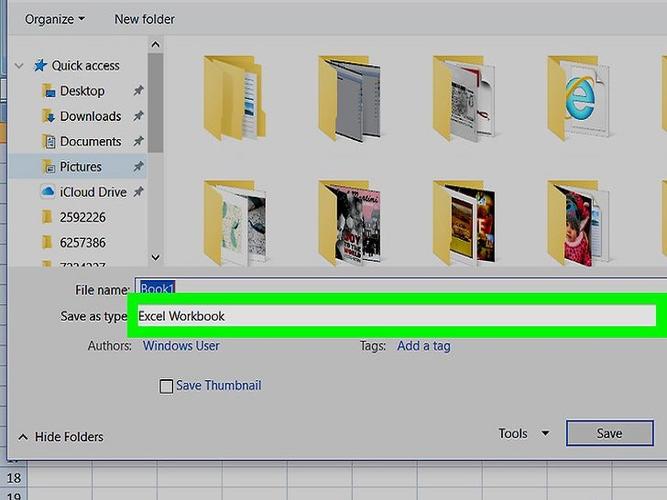Open the Save as type dropdown
Screen dimensions: 667x500
[396, 316]
